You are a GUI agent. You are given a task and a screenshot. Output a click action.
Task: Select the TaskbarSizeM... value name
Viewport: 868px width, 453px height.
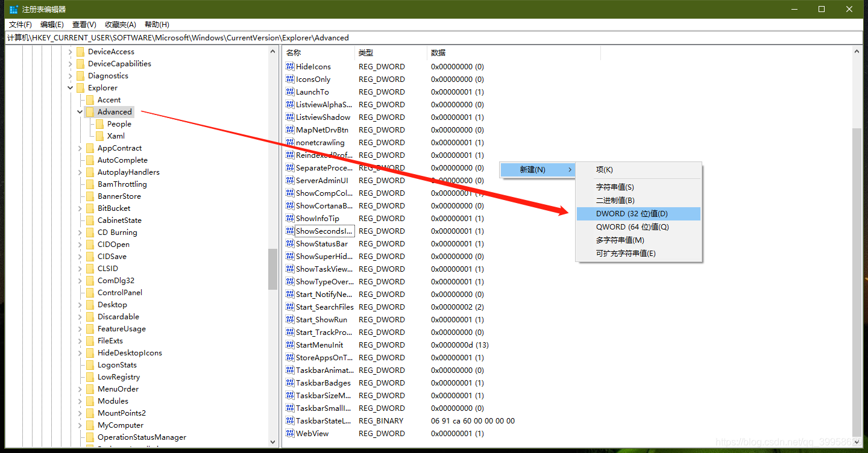tap(324, 395)
